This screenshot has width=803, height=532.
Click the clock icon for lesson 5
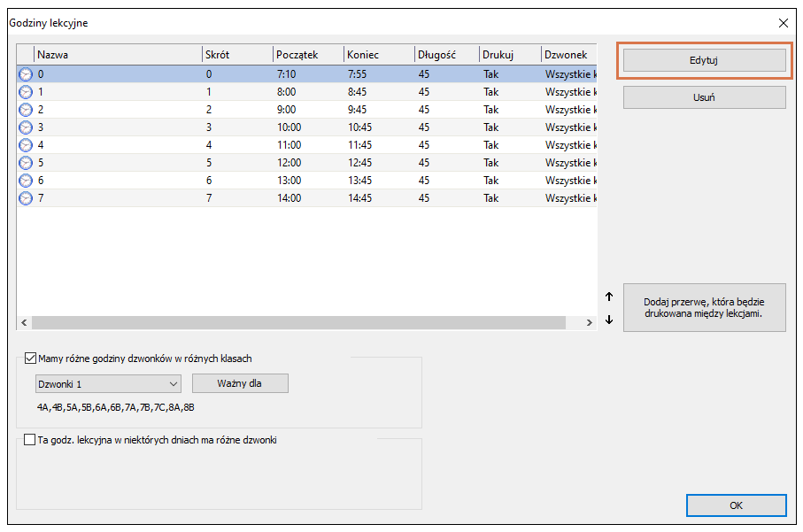pos(25,163)
